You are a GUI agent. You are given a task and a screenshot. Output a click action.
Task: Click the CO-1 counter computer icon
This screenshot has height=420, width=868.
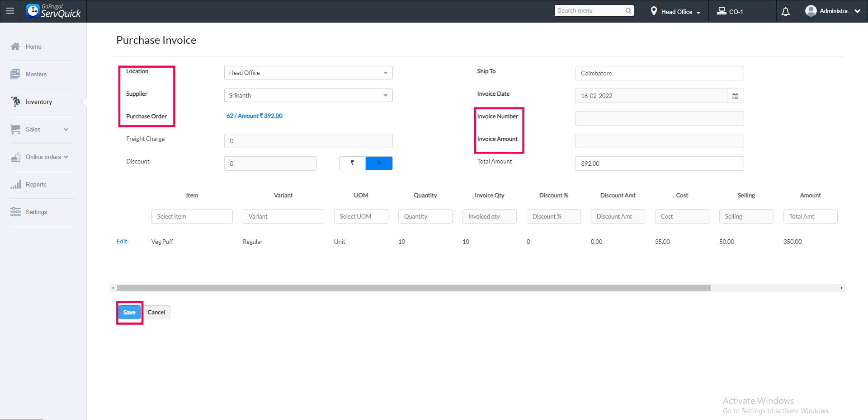pos(722,11)
